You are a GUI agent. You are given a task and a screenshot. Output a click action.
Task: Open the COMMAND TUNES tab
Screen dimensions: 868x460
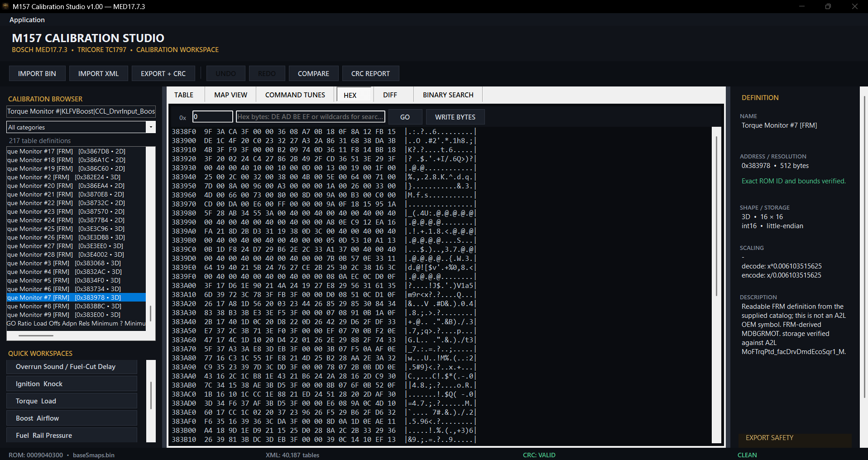click(x=295, y=95)
